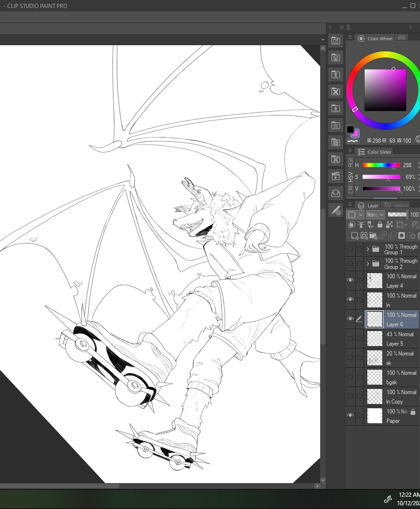
Task: Click the new raster layer icon
Action: pyautogui.click(x=355, y=235)
